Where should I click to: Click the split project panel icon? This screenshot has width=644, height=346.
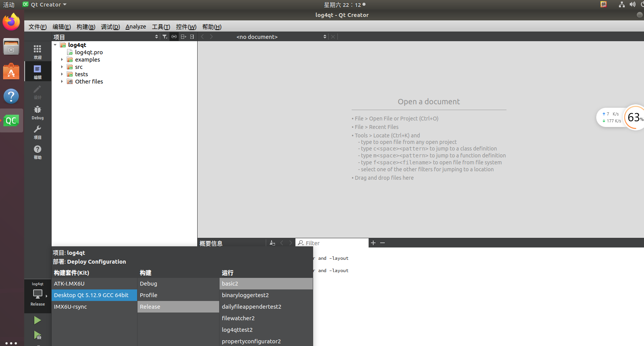[x=183, y=37]
